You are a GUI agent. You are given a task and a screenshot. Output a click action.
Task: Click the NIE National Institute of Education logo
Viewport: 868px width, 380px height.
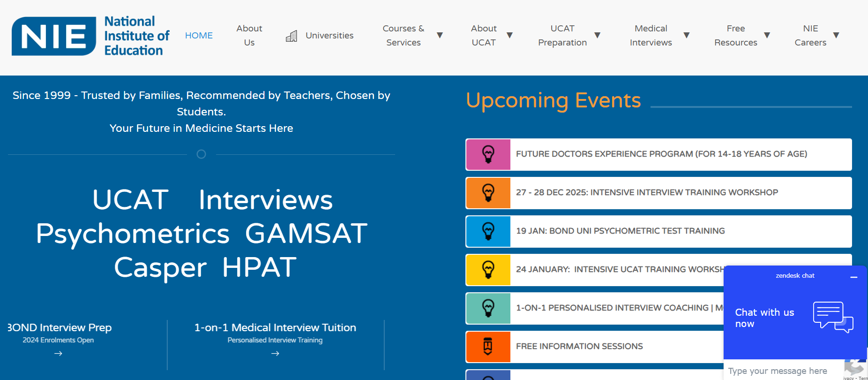(x=90, y=36)
